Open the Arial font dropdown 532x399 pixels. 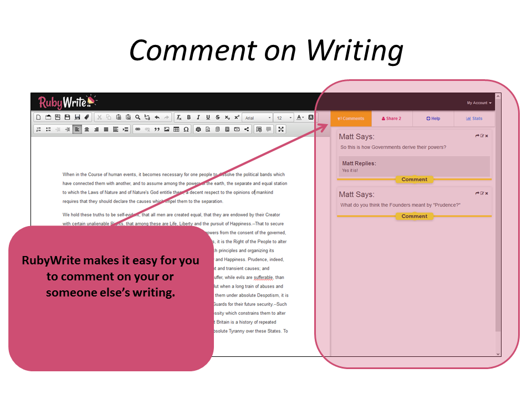[x=258, y=117]
